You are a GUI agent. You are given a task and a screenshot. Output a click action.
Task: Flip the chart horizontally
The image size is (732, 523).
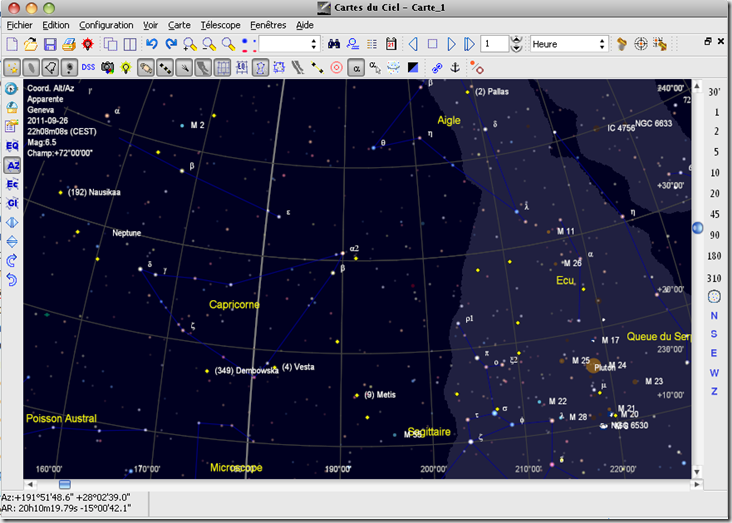tap(12, 223)
